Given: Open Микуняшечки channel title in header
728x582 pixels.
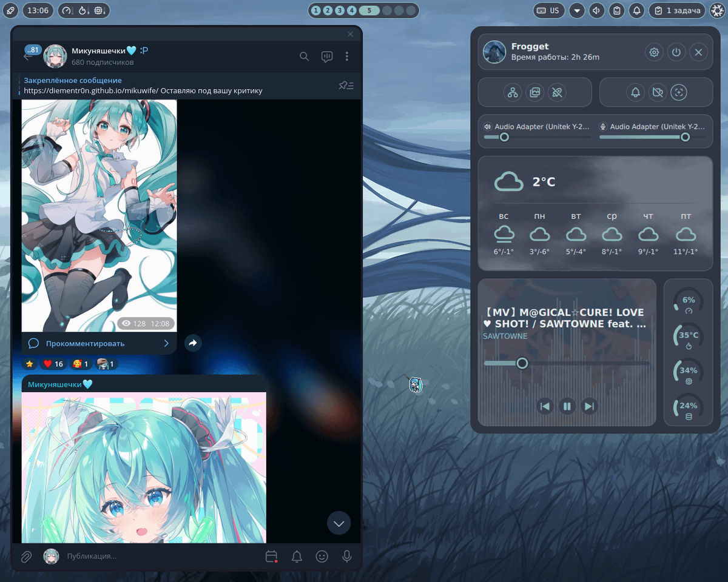Looking at the screenshot, I should (104, 51).
